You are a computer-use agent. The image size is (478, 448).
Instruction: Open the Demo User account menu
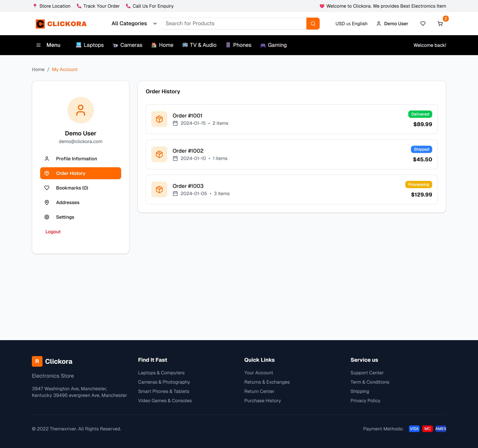(392, 24)
